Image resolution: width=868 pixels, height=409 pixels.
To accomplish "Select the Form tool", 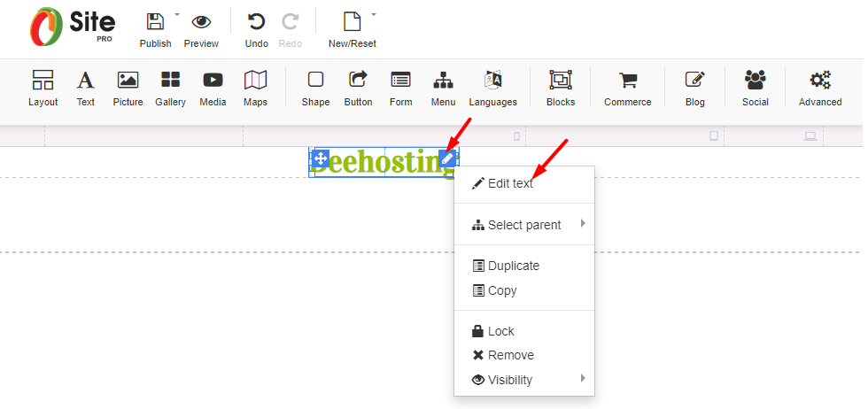I will click(400, 88).
